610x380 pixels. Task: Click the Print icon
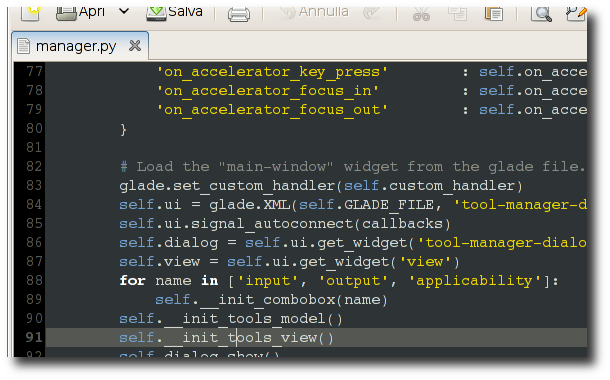click(x=238, y=14)
